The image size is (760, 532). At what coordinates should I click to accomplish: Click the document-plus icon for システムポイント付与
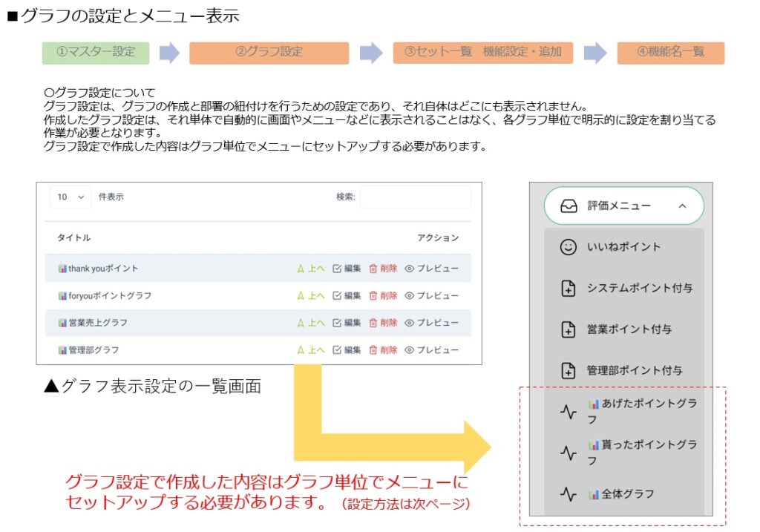568,289
